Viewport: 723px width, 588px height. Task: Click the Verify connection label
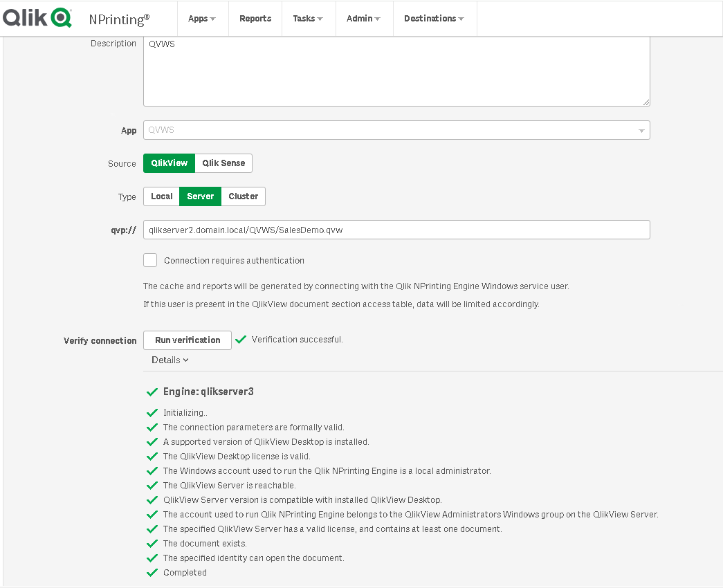point(100,341)
